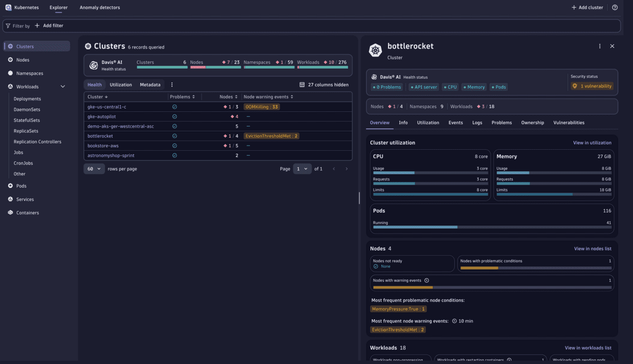The image size is (633, 364).
Task: Go to the next page arrow
Action: click(x=347, y=169)
